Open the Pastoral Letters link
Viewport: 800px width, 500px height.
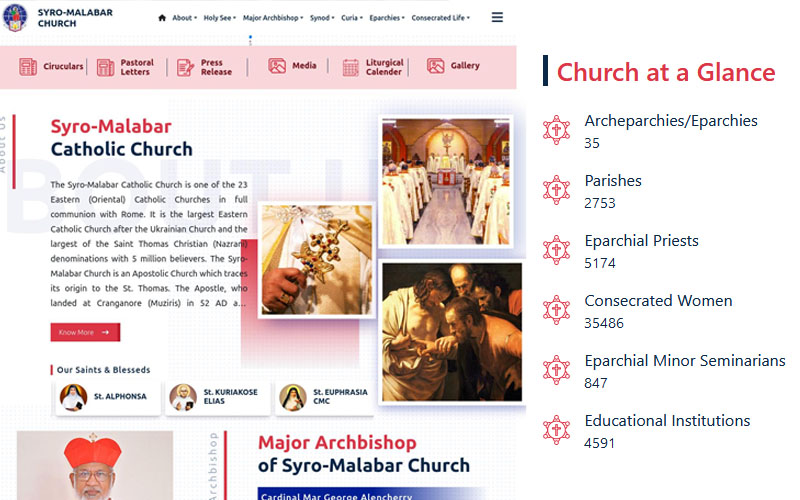pos(137,67)
